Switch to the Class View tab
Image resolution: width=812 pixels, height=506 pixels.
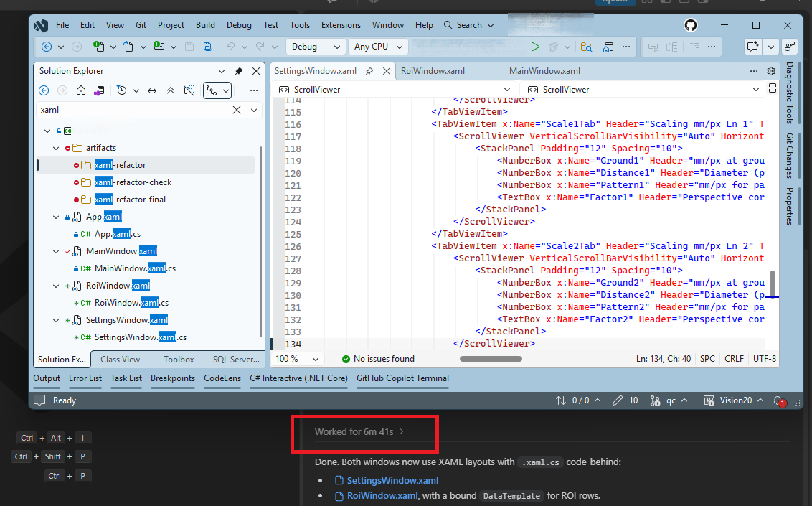click(x=120, y=359)
